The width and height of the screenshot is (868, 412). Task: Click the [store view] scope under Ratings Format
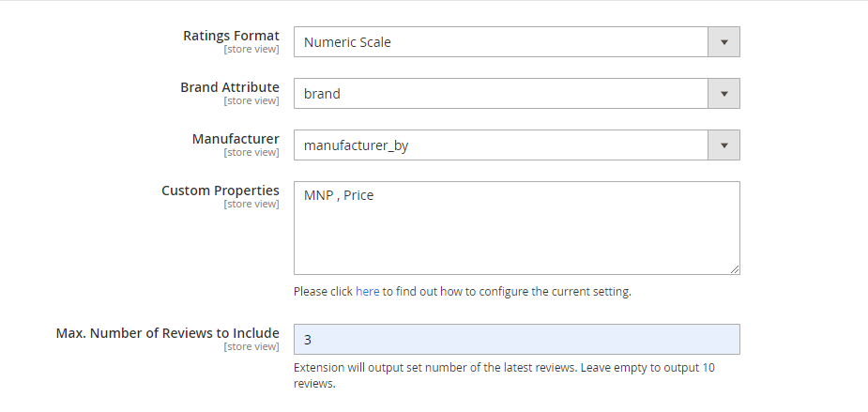tap(251, 50)
